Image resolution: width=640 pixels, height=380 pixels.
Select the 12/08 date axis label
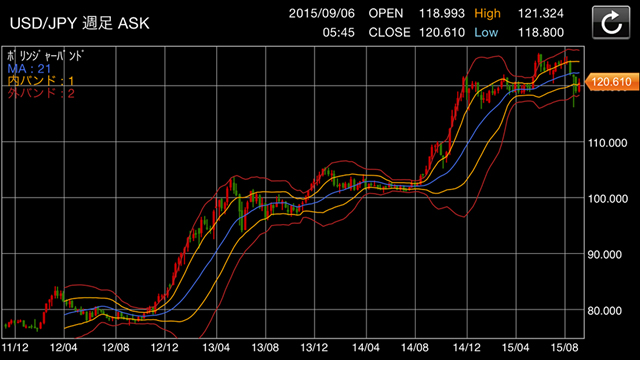pyautogui.click(x=115, y=348)
